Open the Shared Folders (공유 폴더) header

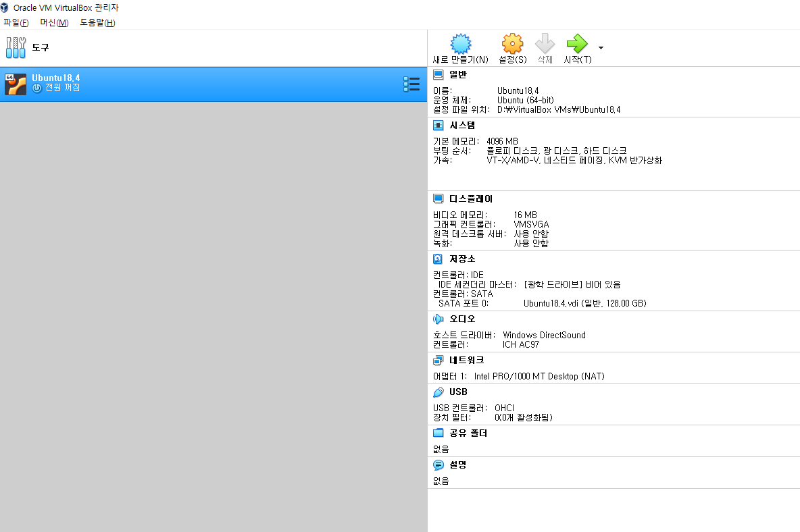(468, 433)
